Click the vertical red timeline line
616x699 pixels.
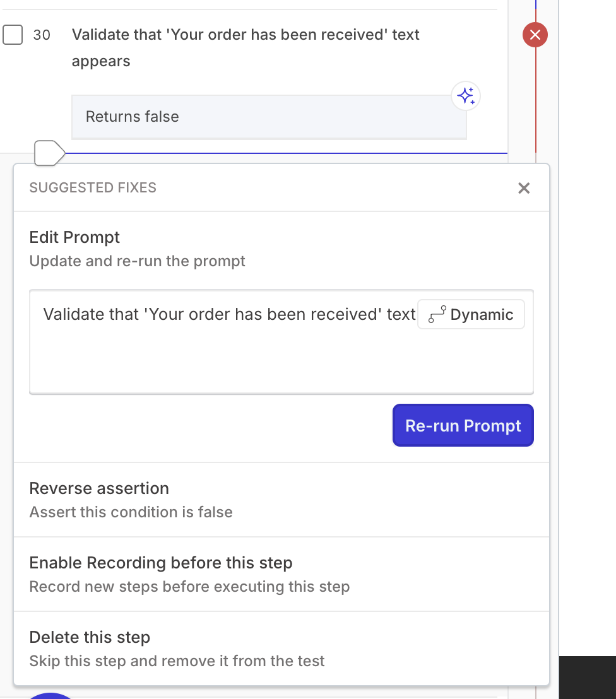[536, 107]
